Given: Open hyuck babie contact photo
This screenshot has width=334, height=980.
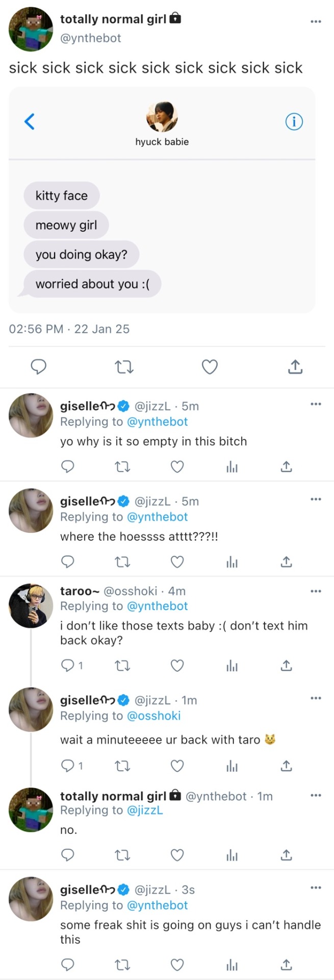Looking at the screenshot, I should tap(162, 117).
